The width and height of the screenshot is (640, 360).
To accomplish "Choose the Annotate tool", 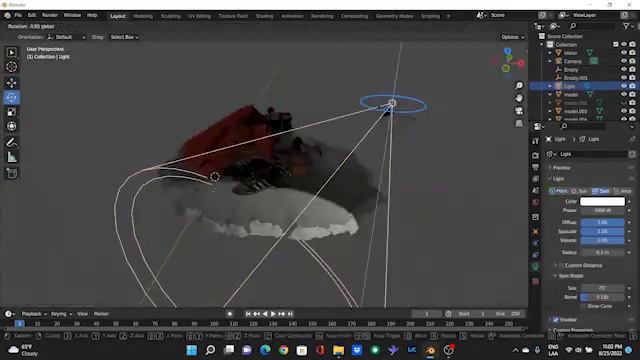I will pyautogui.click(x=11, y=142).
